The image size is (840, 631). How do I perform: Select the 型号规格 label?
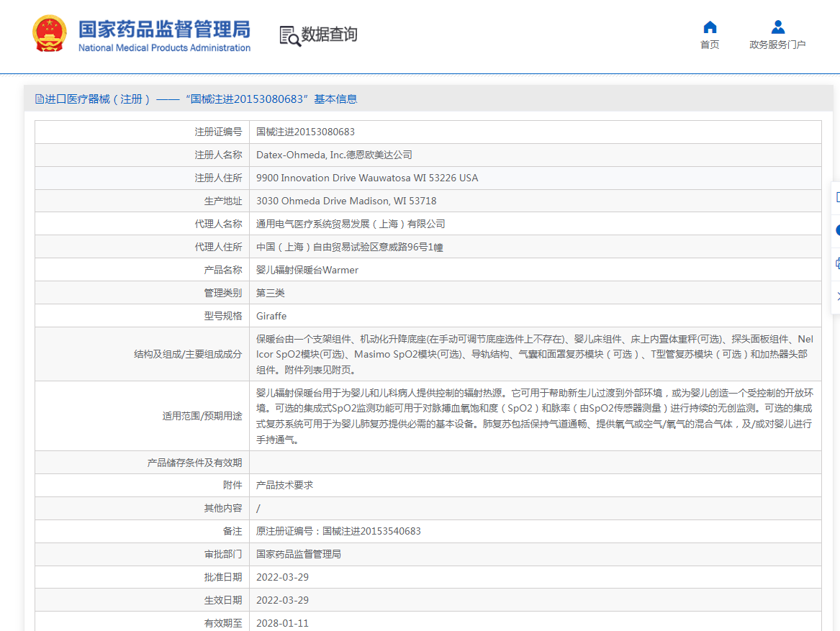[223, 316]
